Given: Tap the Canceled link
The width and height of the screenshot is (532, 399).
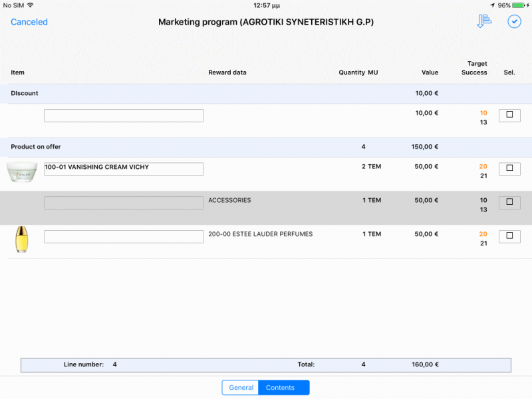Looking at the screenshot, I should (x=29, y=22).
